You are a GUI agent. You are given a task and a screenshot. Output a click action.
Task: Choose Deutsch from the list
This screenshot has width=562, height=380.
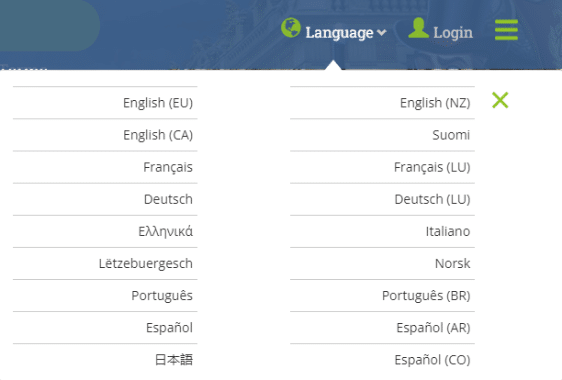coord(105,199)
